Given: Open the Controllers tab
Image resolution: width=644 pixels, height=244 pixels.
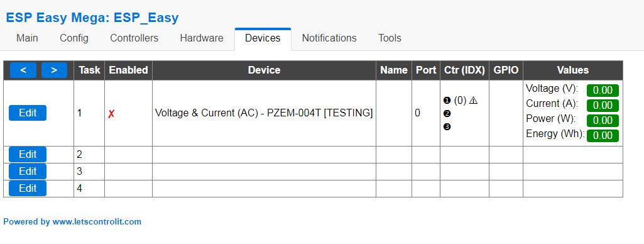Looking at the screenshot, I should [134, 38].
